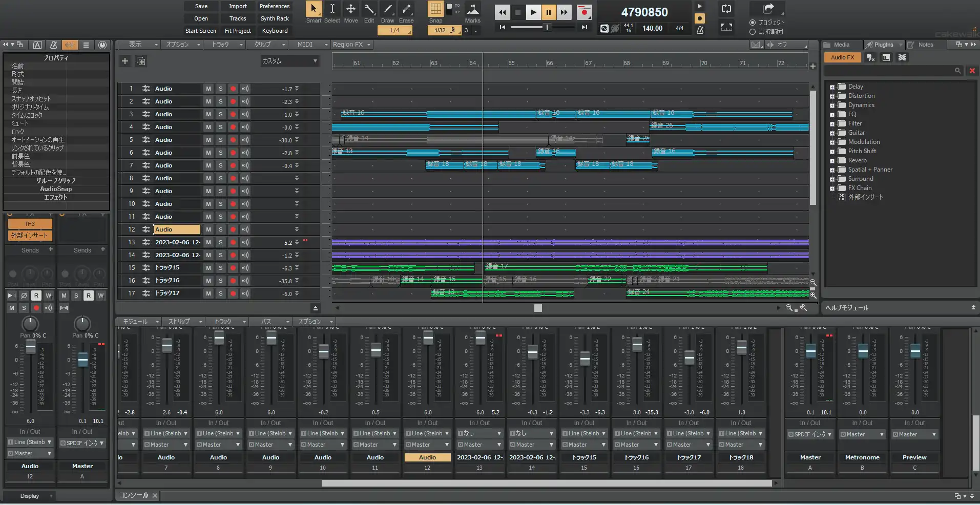Select the Audio FX filter button

[842, 57]
